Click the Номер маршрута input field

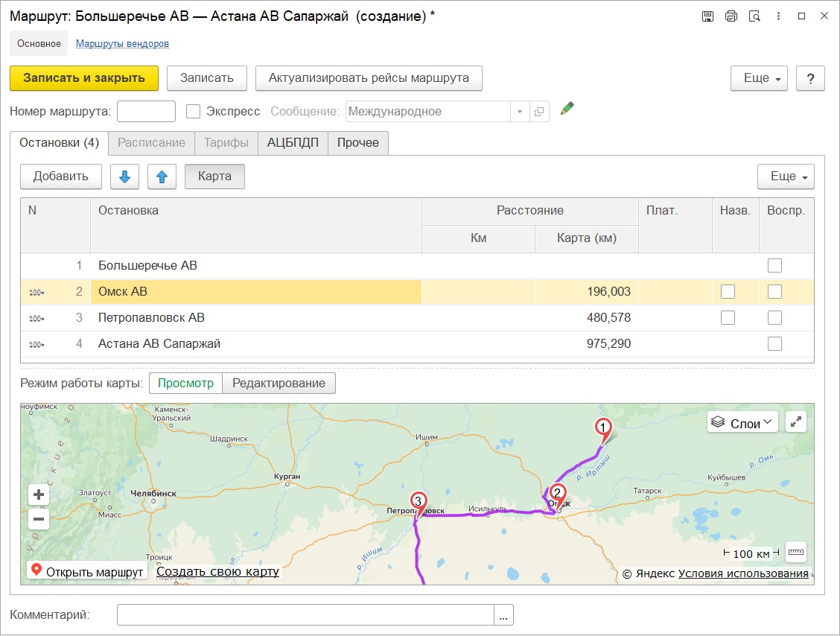point(146,112)
